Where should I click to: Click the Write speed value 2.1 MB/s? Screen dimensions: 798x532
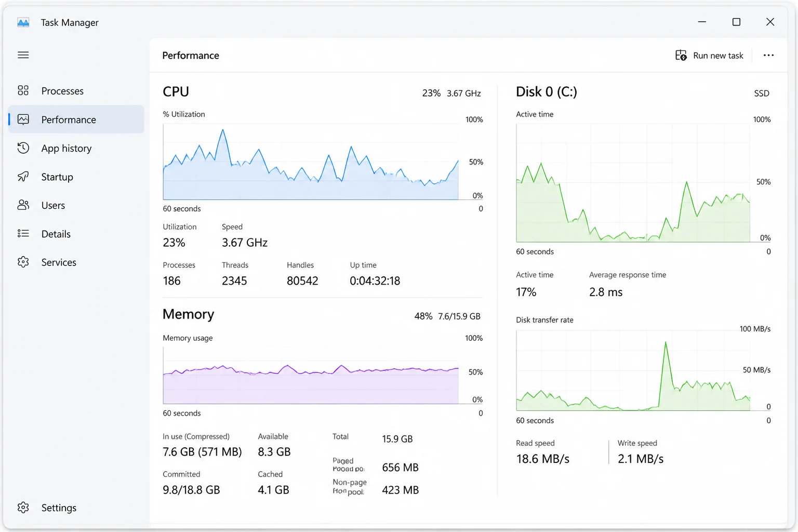[x=641, y=459]
